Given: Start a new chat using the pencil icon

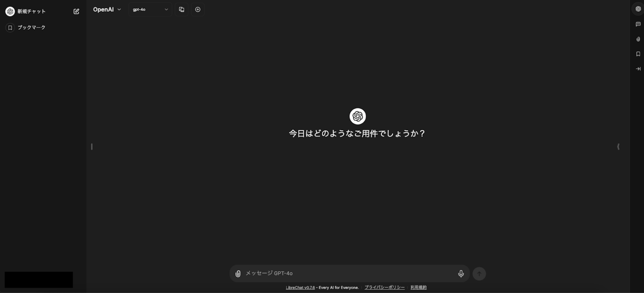Looking at the screenshot, I should point(76,11).
